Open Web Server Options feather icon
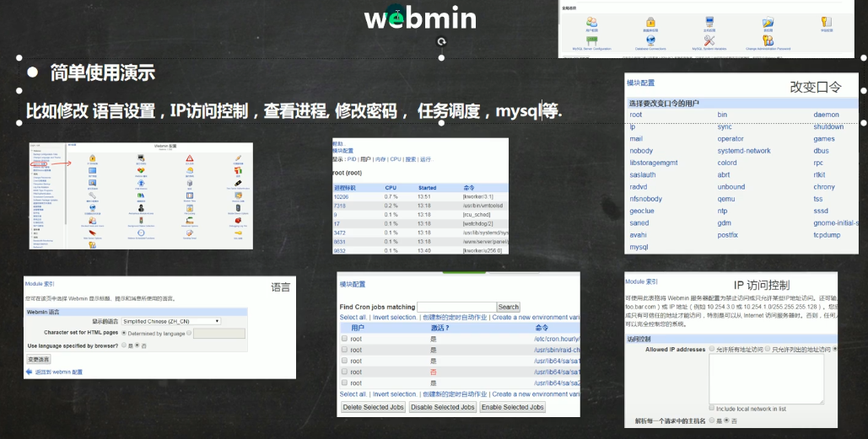Screen dimensions: 868x439 (x=93, y=233)
